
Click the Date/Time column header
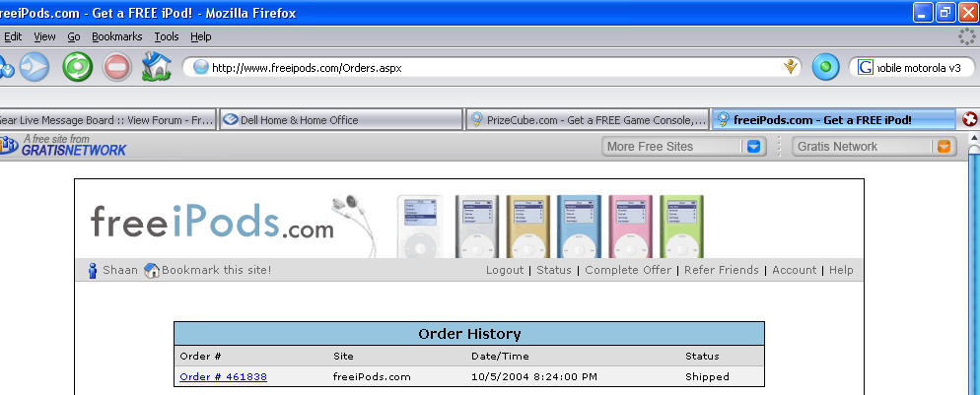(x=500, y=357)
